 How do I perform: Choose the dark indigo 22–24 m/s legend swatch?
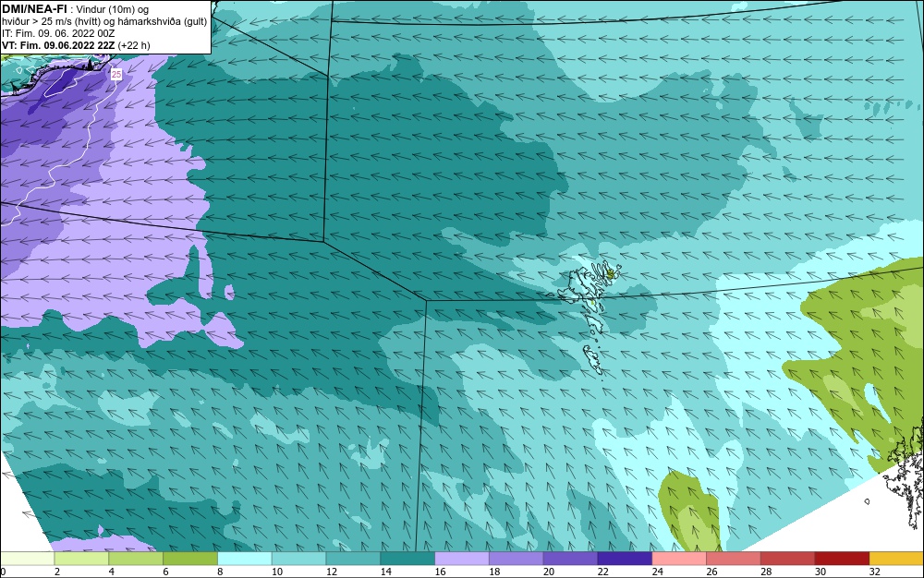click(625, 559)
